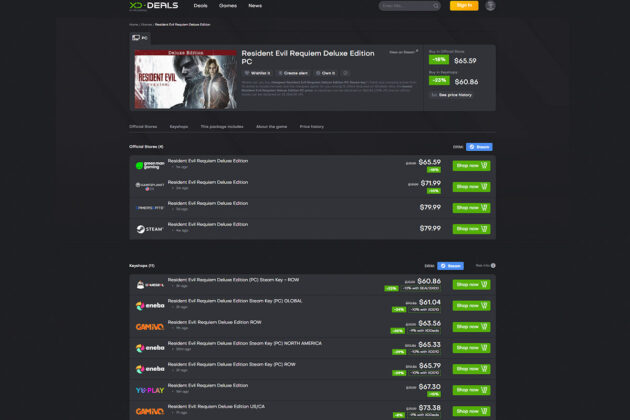Open 'Resident Evil Requiem Deluxe Edition US/CA' title

click(x=216, y=406)
